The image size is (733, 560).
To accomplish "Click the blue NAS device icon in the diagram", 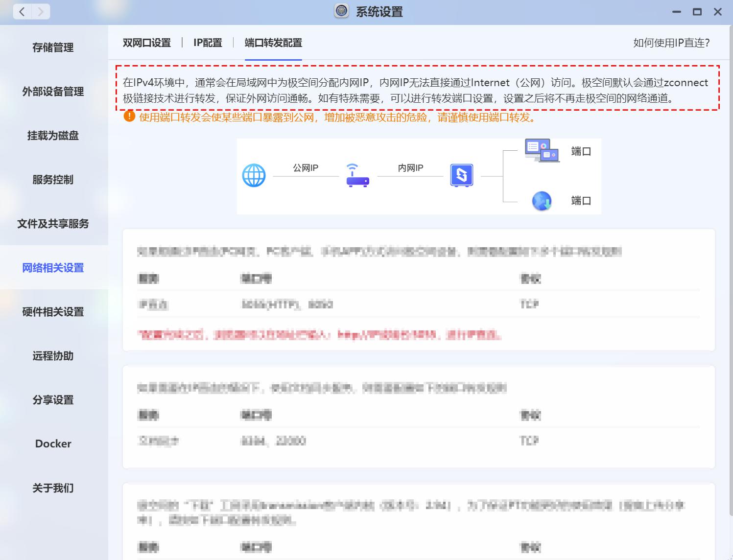I will [x=461, y=175].
